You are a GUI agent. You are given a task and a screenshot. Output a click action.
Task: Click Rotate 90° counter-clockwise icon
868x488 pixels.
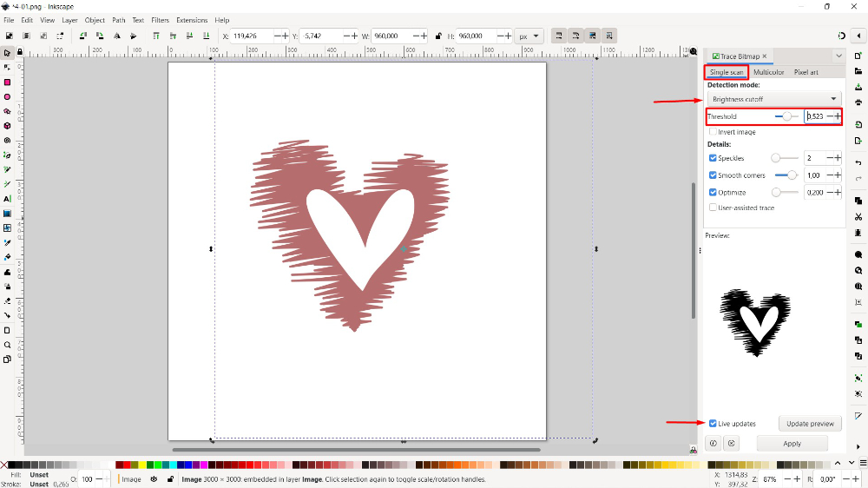click(83, 36)
